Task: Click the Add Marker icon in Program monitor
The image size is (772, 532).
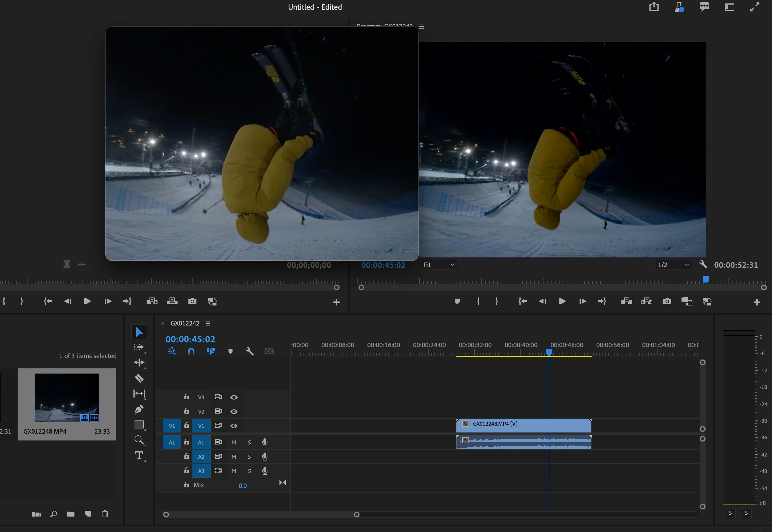Action: click(457, 301)
